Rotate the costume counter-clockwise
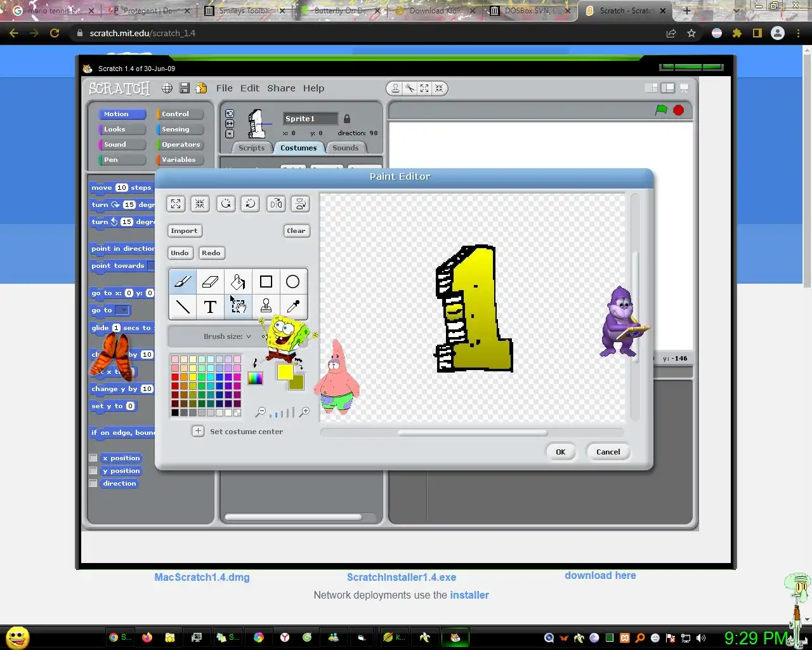 click(x=225, y=204)
